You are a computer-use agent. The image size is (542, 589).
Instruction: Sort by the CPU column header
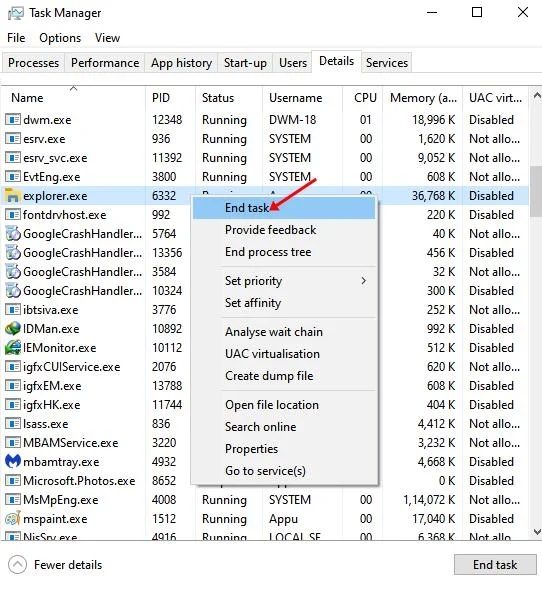click(362, 98)
